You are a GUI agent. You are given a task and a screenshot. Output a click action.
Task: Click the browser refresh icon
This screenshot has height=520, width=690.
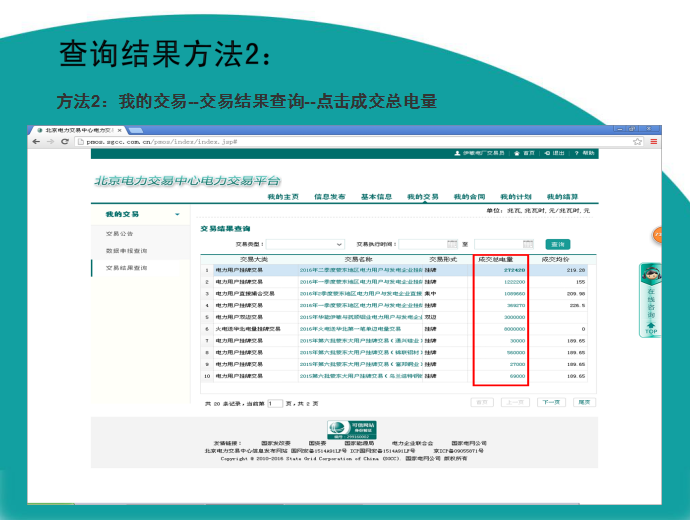(64, 142)
